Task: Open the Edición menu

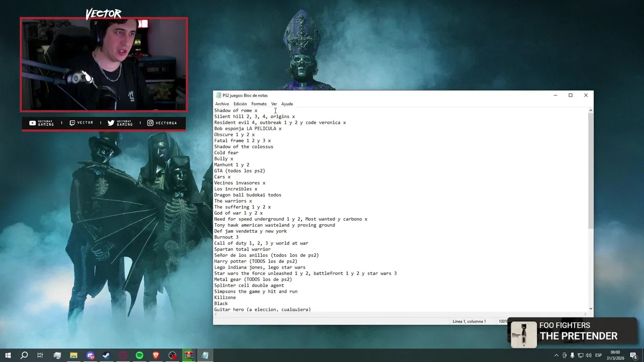Action: tap(240, 104)
